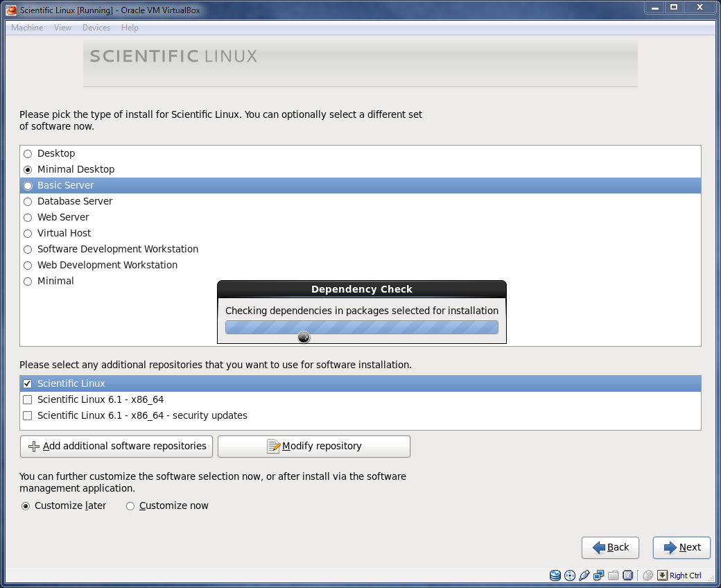Open the View menu
Screen dimensions: 721x588
[62, 28]
